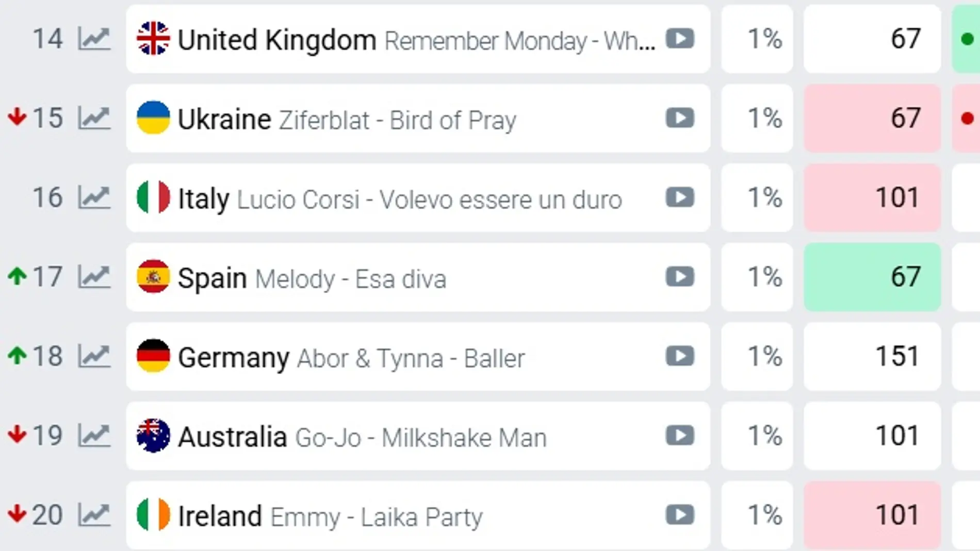980x551 pixels.
Task: Open the Ukraine country page link
Action: coord(223,118)
